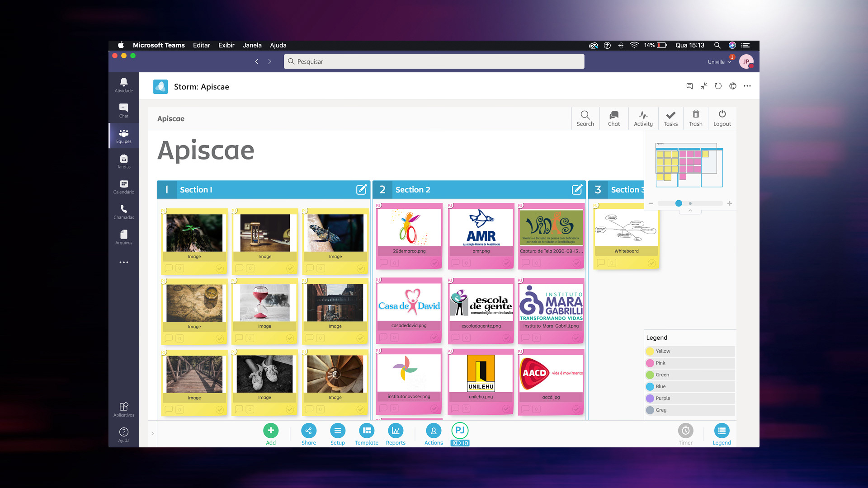Open the minimap board overview
This screenshot has height=488, width=868.
pyautogui.click(x=689, y=165)
